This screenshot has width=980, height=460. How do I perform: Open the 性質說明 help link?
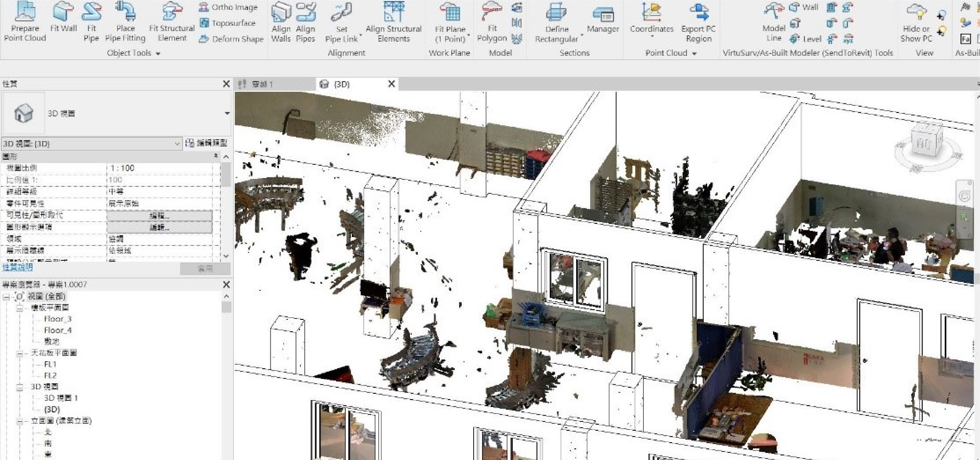[x=17, y=267]
